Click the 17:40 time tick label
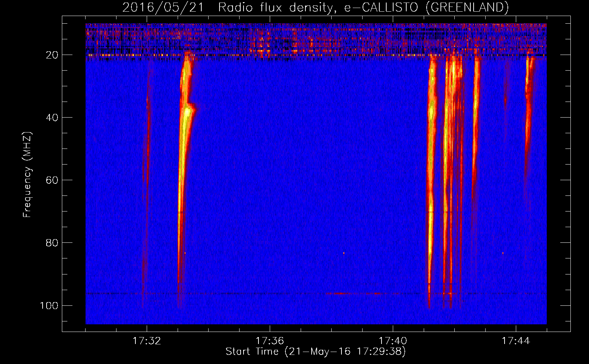 (393, 341)
